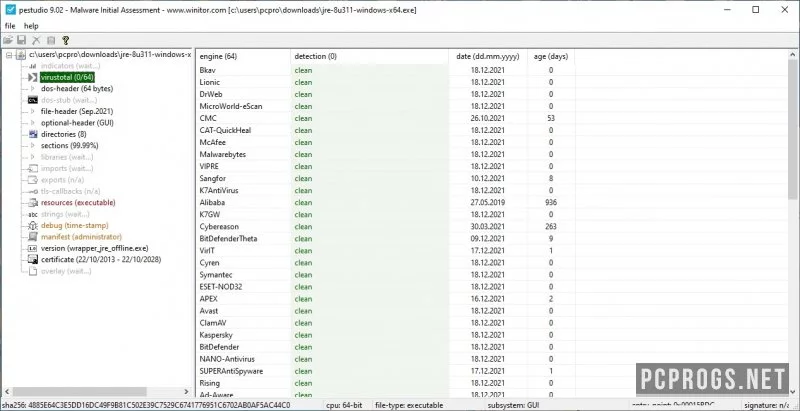Click the imports node icon
This screenshot has height=411, width=800.
pos(33,168)
